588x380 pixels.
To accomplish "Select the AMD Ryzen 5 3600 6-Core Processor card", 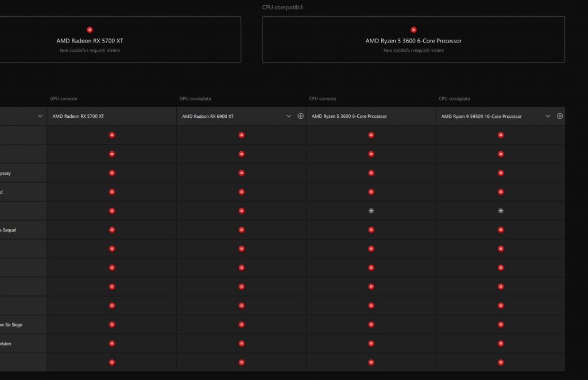I will 413,40.
